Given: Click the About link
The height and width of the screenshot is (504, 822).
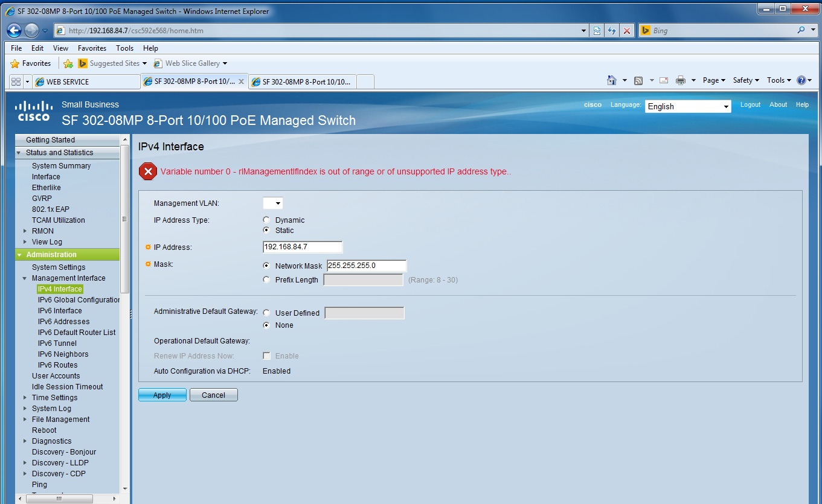Looking at the screenshot, I should tap(778, 104).
